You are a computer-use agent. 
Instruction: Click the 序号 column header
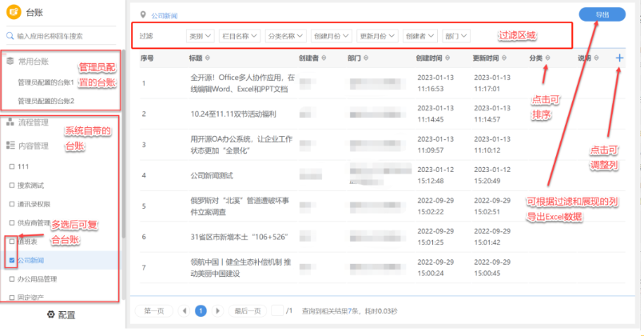tap(147, 58)
